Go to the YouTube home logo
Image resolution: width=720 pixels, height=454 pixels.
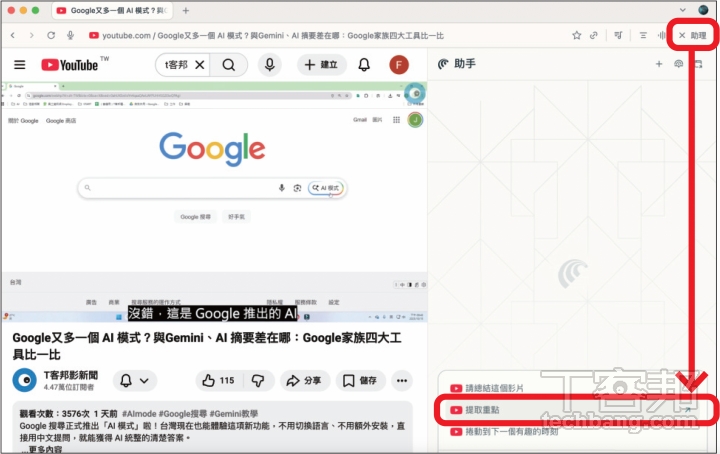tap(70, 65)
